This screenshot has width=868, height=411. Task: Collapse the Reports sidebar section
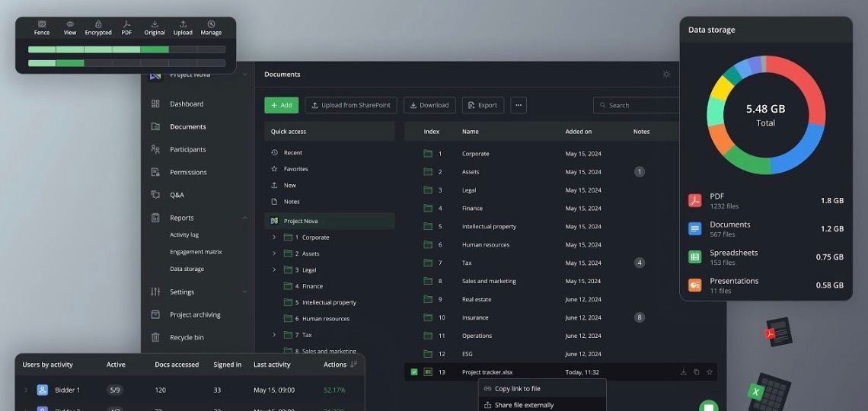[x=244, y=218]
